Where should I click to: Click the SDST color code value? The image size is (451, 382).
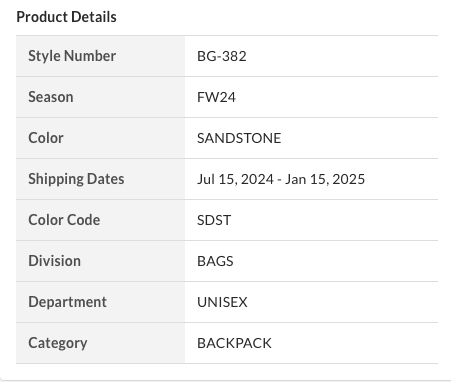point(214,220)
